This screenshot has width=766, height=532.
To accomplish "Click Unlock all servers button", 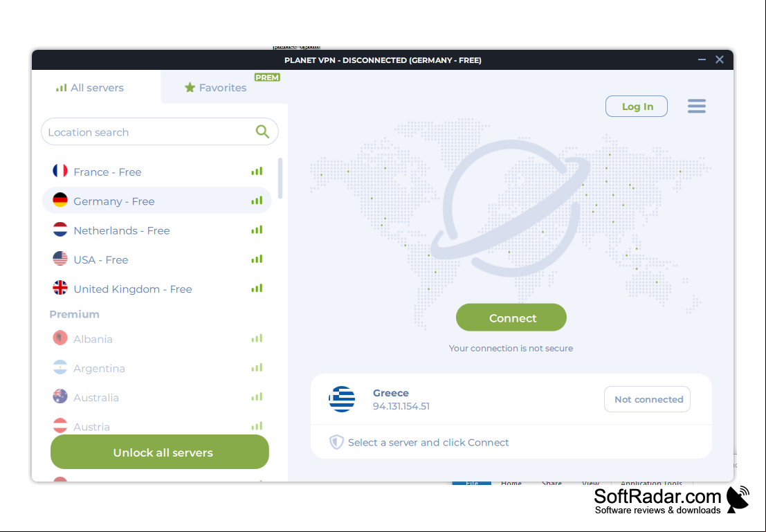I will [x=160, y=452].
